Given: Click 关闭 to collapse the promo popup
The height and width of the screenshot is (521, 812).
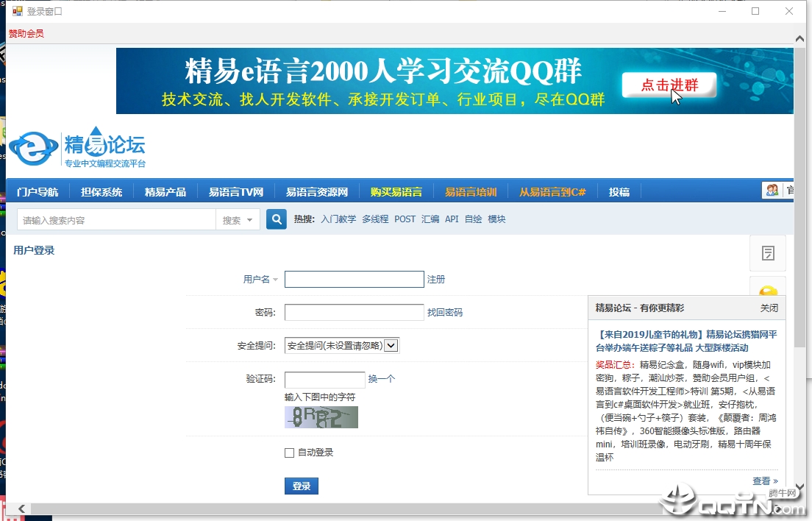Looking at the screenshot, I should pos(769,308).
